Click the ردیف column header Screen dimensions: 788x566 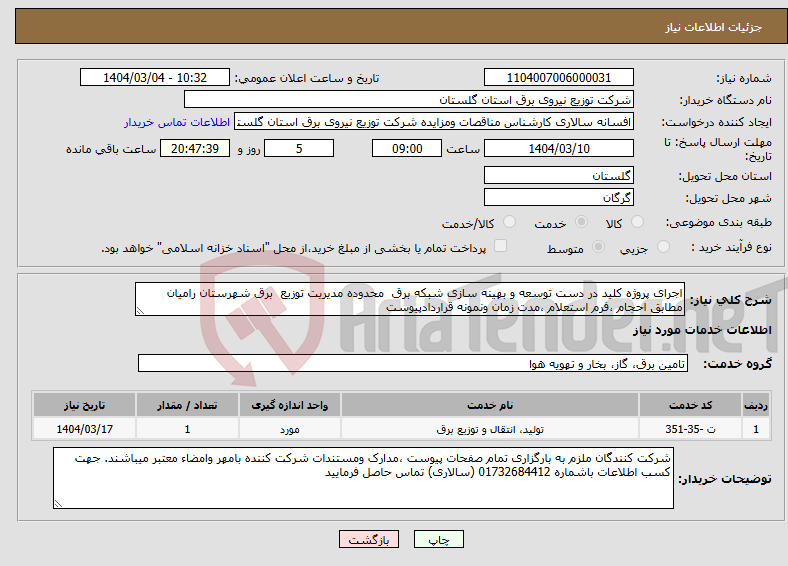pos(756,405)
